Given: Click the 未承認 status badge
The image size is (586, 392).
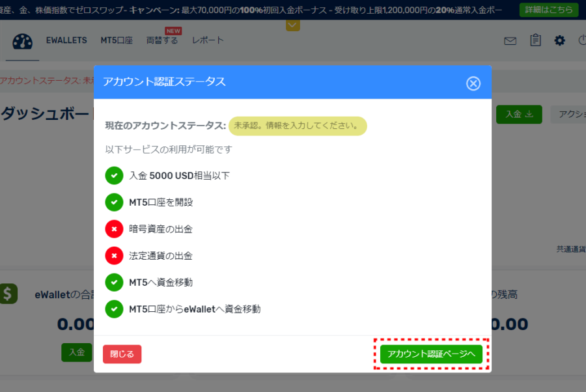Looking at the screenshot, I should click(298, 126).
